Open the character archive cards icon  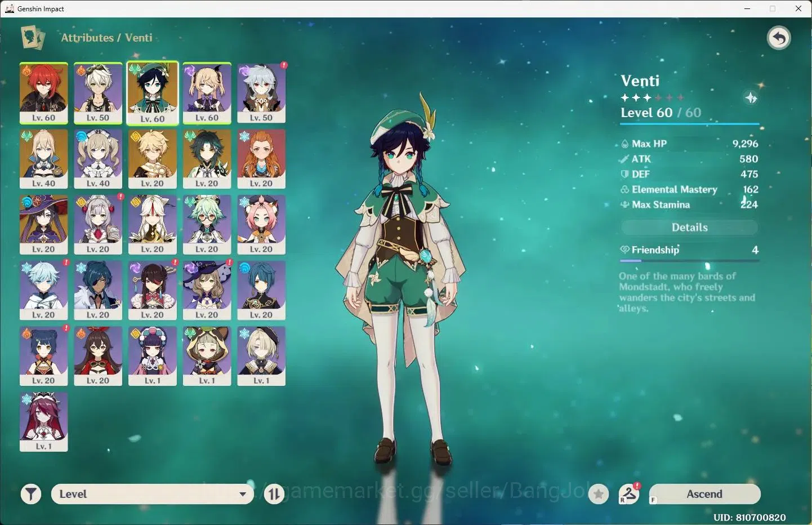(33, 38)
